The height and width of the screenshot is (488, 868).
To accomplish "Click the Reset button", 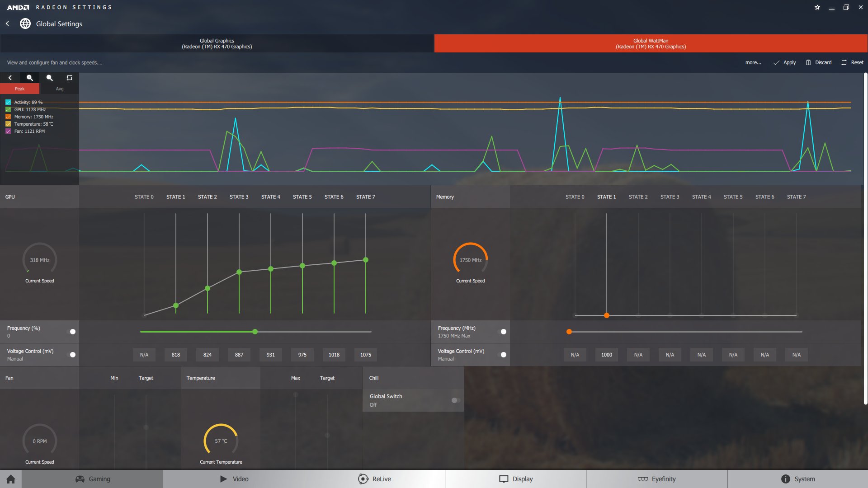I will pos(852,62).
